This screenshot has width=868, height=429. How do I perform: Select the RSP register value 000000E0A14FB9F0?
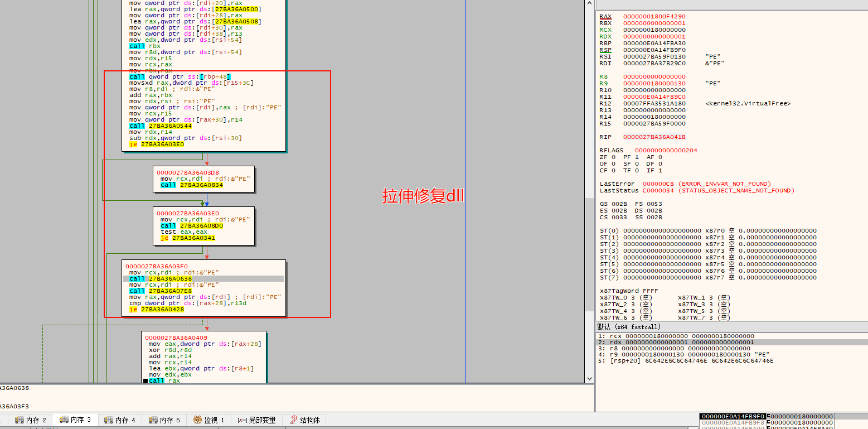click(x=654, y=50)
